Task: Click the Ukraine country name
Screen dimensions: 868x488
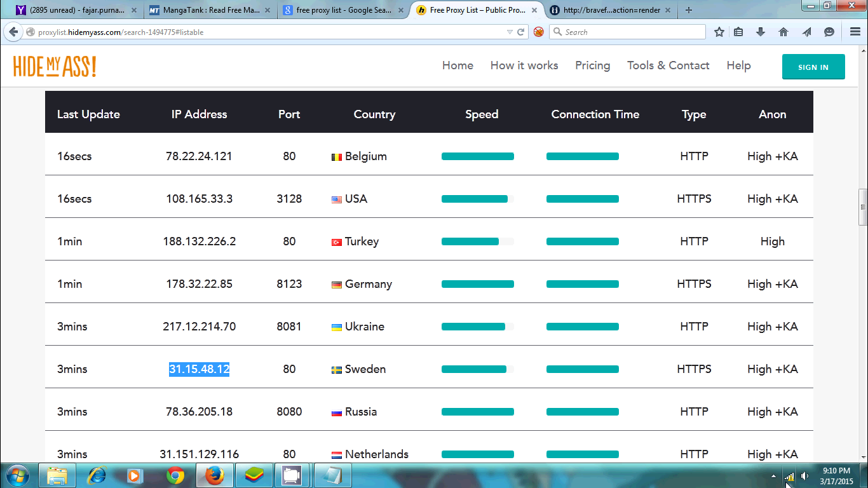Action: coord(365,327)
